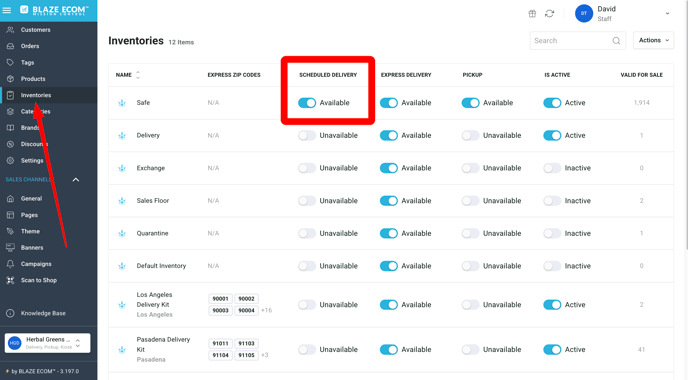This screenshot has height=380, width=688.
Task: Collapse the Sales Channels section chevron
Action: (76, 180)
